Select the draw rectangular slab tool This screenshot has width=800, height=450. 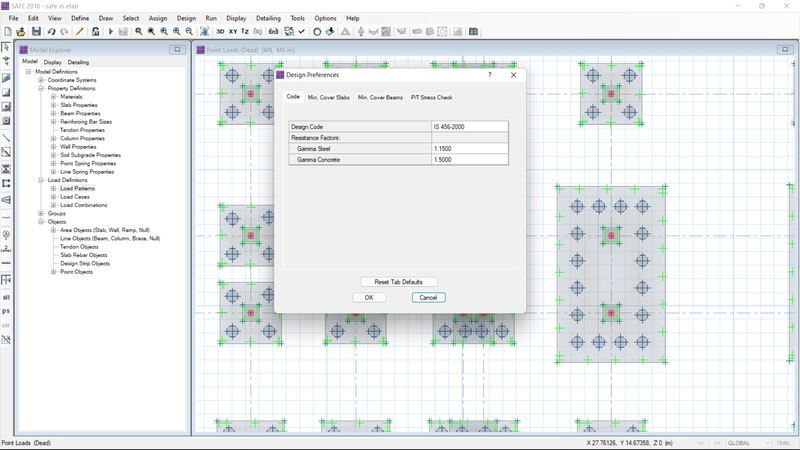(6, 92)
